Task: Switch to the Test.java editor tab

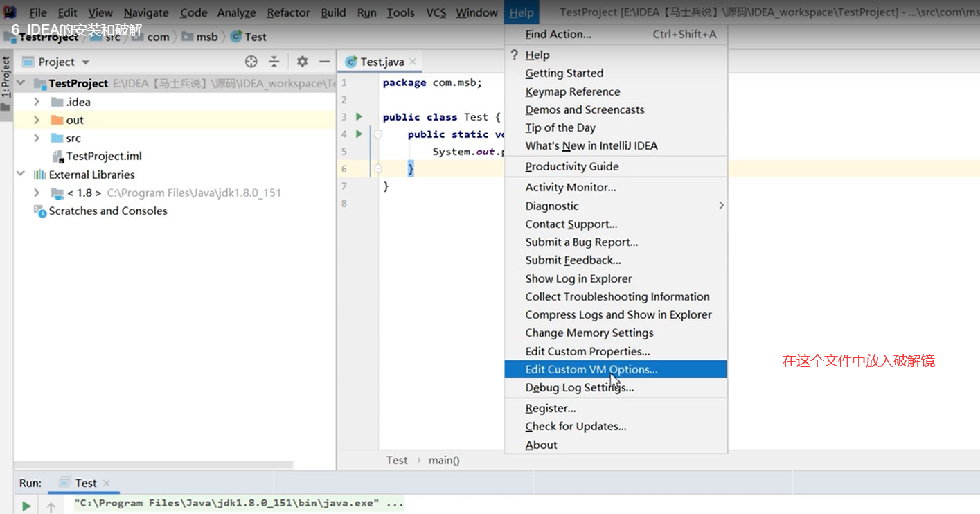Action: coord(381,62)
